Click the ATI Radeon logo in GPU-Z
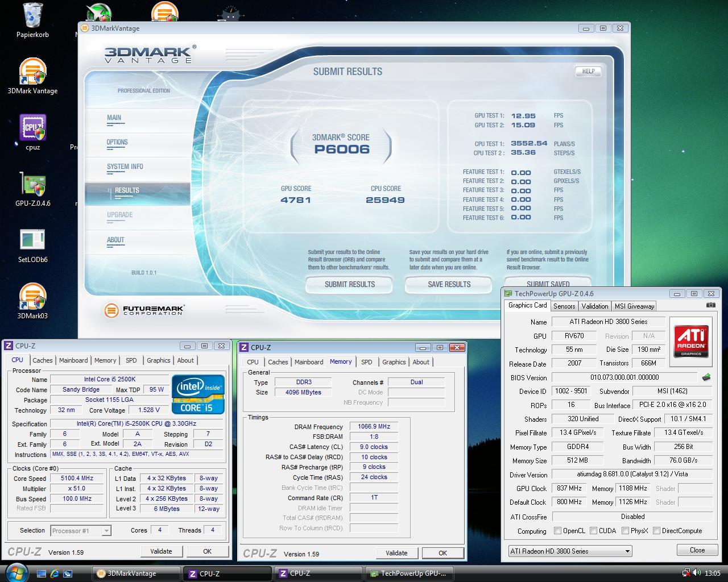 click(x=691, y=340)
